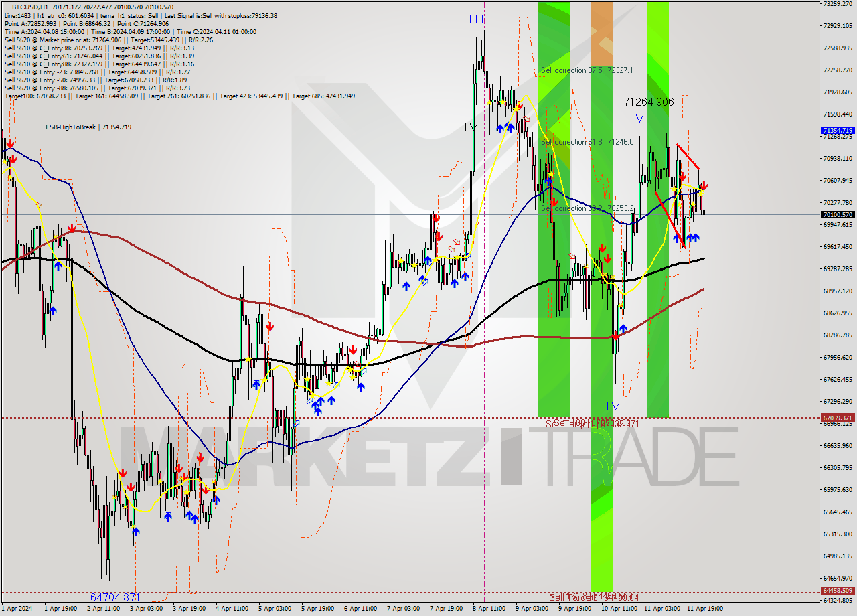Screen dimensions: 857x616
Task: Click time axis label '1 Apr 19:00'
Action: coord(60,609)
